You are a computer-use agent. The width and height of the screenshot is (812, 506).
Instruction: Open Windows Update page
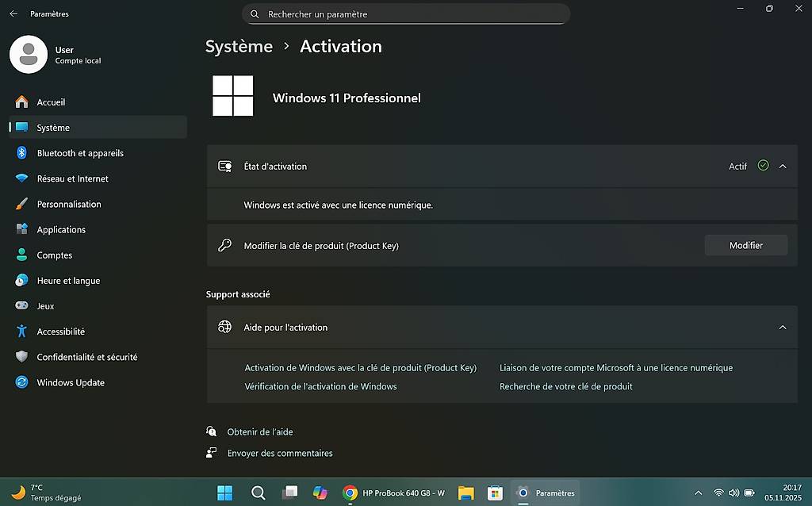[70, 382]
